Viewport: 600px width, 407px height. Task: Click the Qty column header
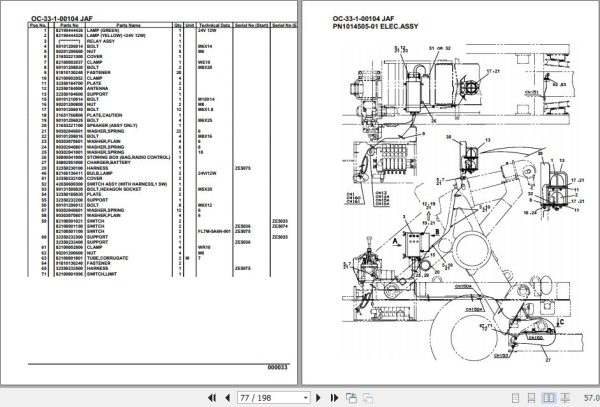coord(178,25)
